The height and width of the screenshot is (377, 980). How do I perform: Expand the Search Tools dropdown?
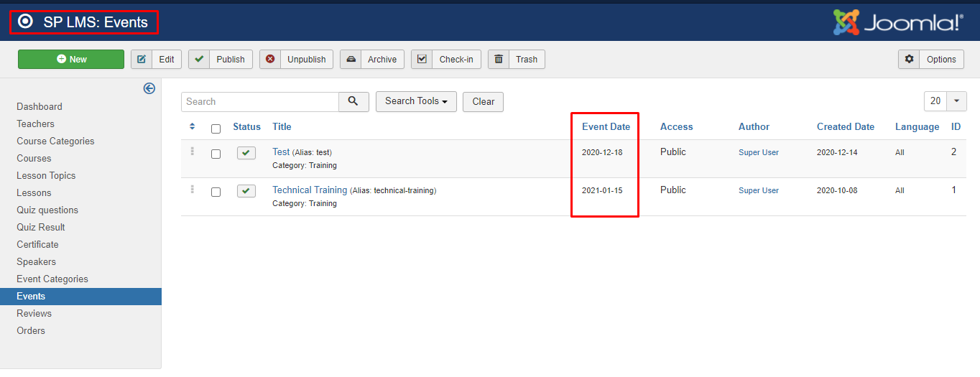(416, 101)
